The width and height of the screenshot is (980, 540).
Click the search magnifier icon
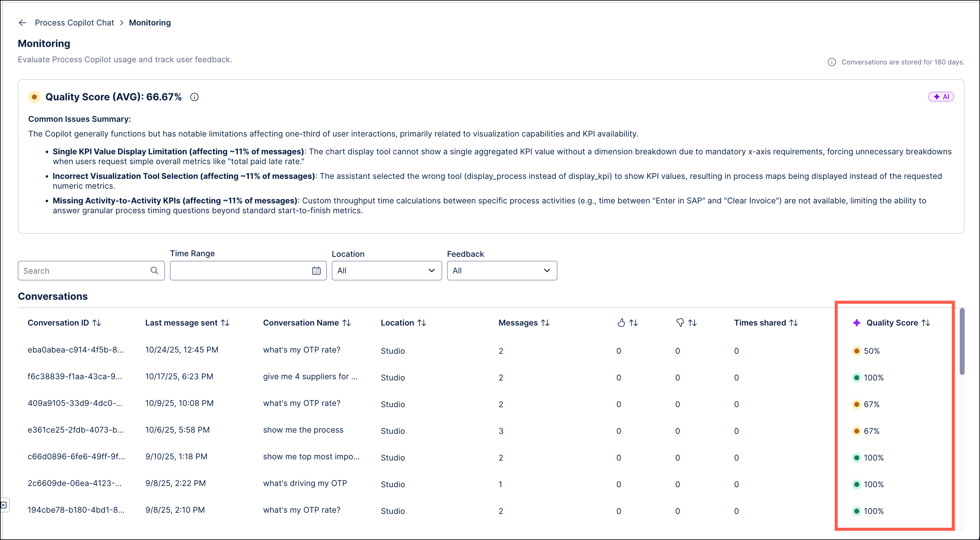(x=154, y=270)
